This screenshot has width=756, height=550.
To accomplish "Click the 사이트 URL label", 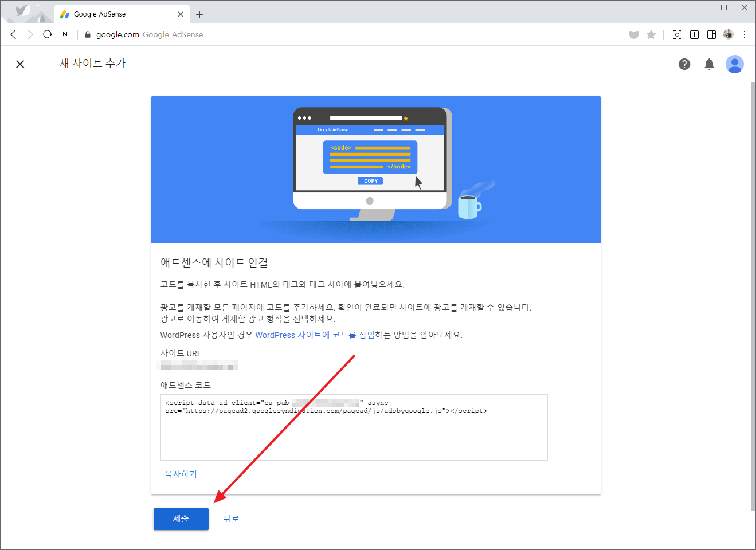I will coord(181,353).
